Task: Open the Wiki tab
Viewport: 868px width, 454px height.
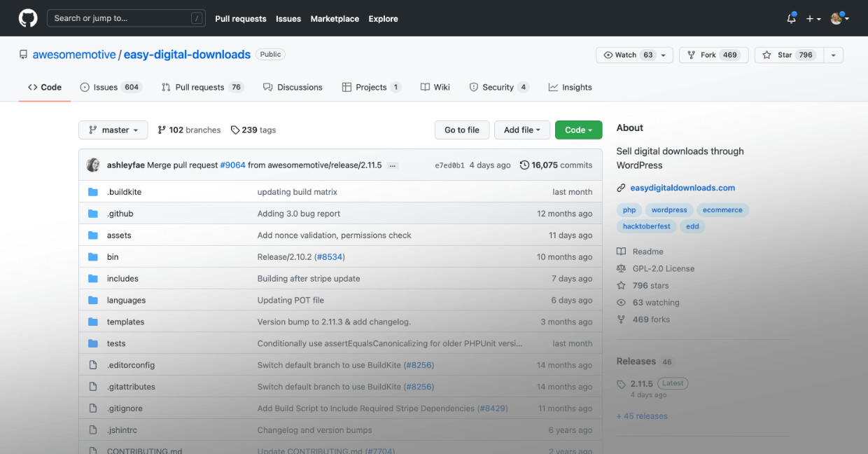Action: [435, 88]
